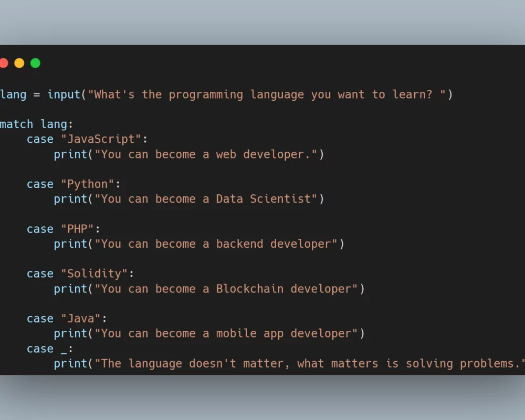Click the 'match lang:' line

pos(37,124)
